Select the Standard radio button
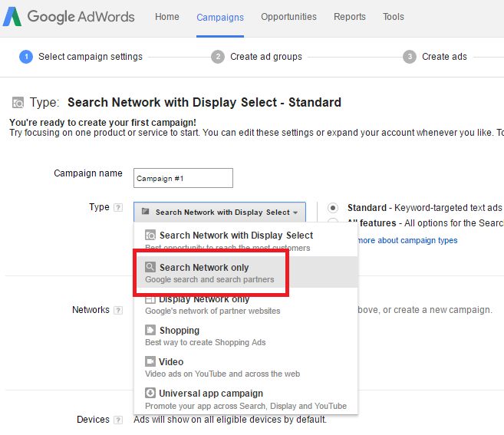Image resolution: width=504 pixels, height=435 pixels. click(x=333, y=208)
